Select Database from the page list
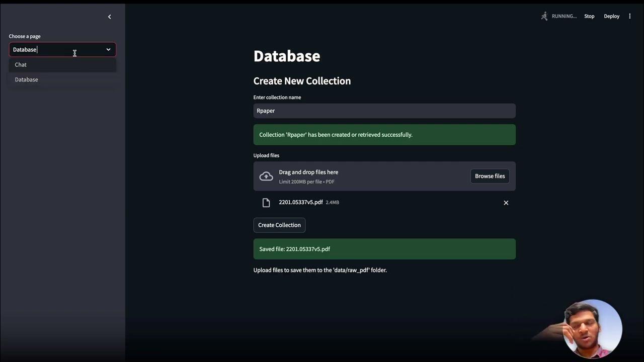The width and height of the screenshot is (644, 362). click(27, 79)
